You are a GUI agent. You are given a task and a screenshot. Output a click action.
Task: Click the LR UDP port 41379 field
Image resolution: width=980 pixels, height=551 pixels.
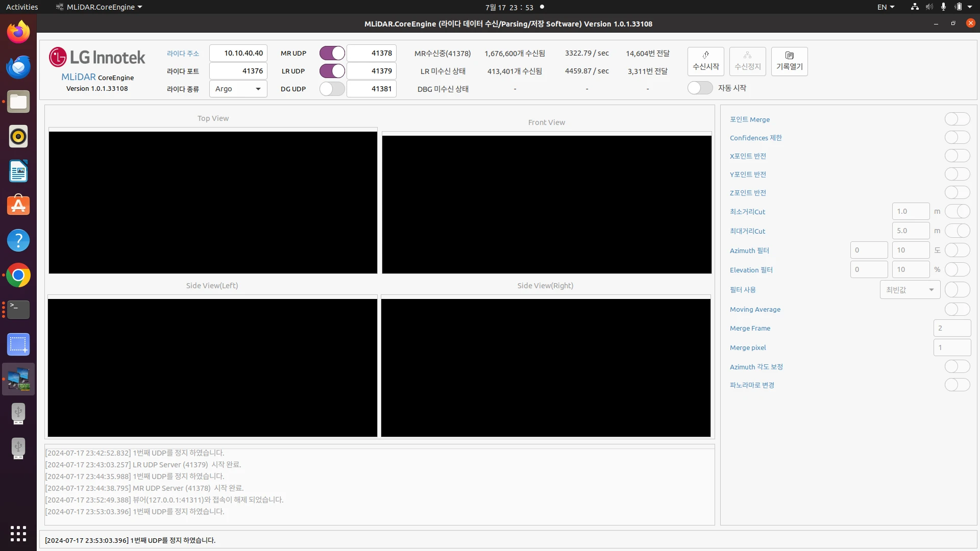tap(371, 71)
